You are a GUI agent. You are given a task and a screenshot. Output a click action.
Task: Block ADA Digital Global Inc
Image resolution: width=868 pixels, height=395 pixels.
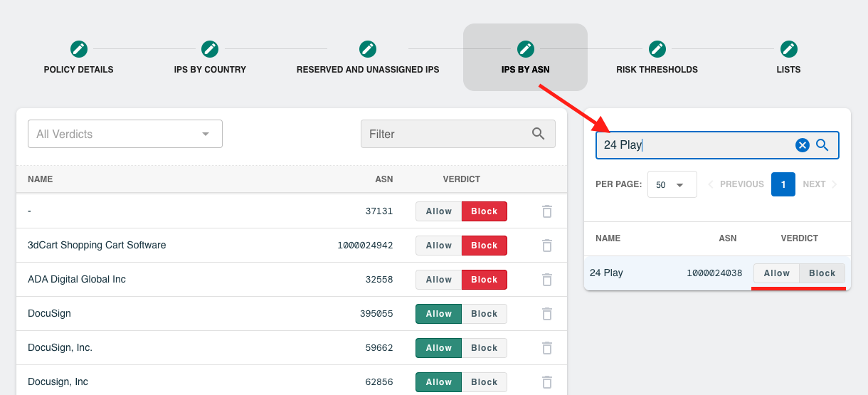tap(485, 280)
